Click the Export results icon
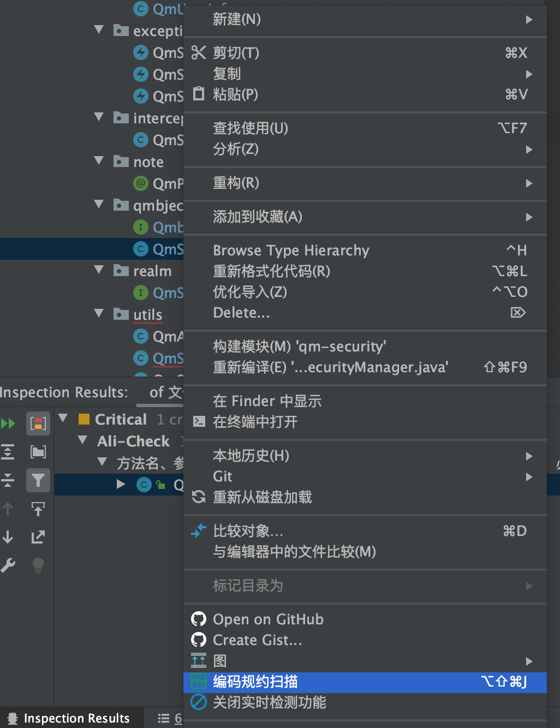The image size is (560, 728). 38,537
